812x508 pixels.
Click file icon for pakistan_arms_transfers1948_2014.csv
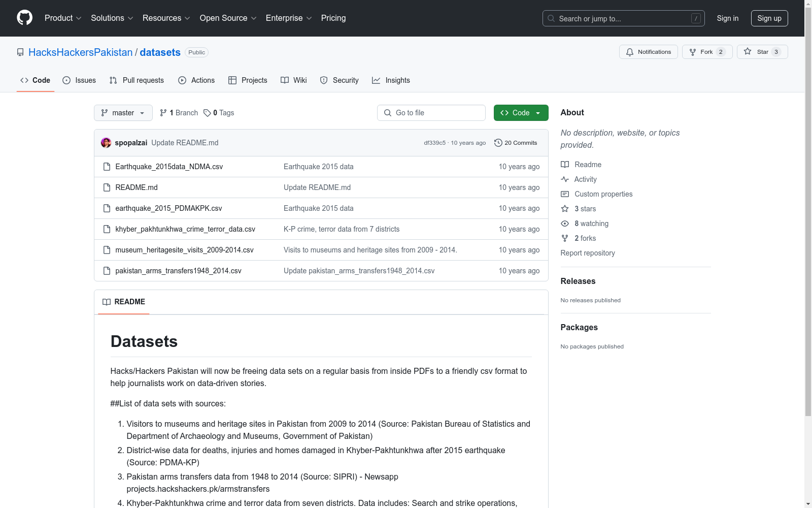[107, 271]
